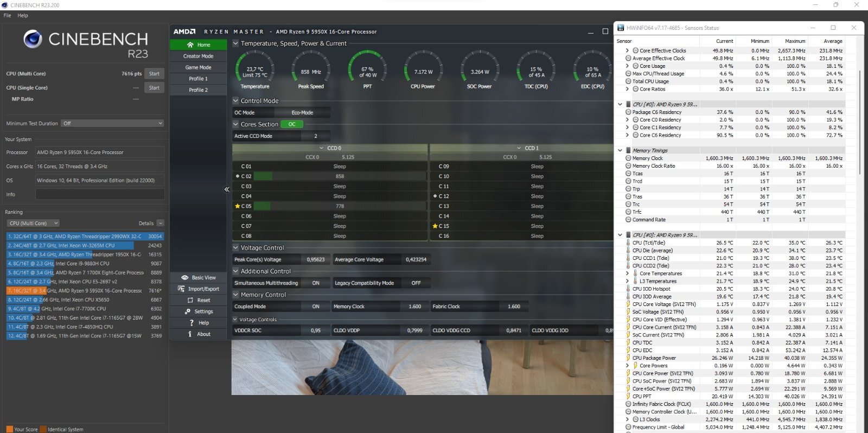The image size is (868, 433).
Task: Open the Cinebench File menu
Action: pos(7,15)
